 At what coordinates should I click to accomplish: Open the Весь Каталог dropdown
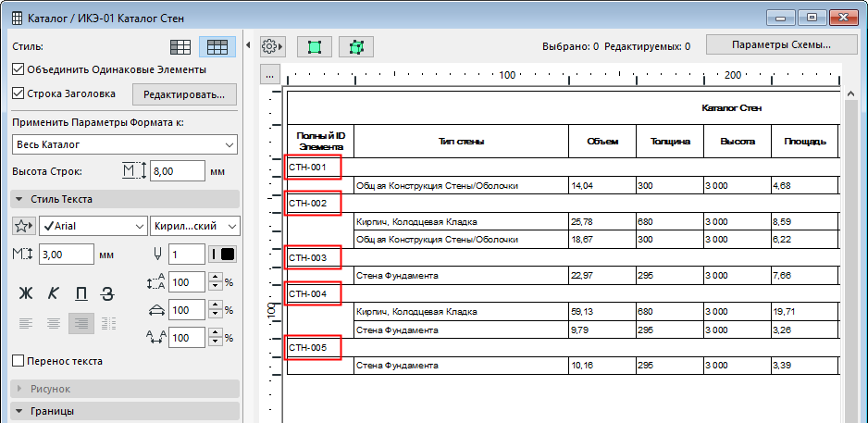point(125,145)
